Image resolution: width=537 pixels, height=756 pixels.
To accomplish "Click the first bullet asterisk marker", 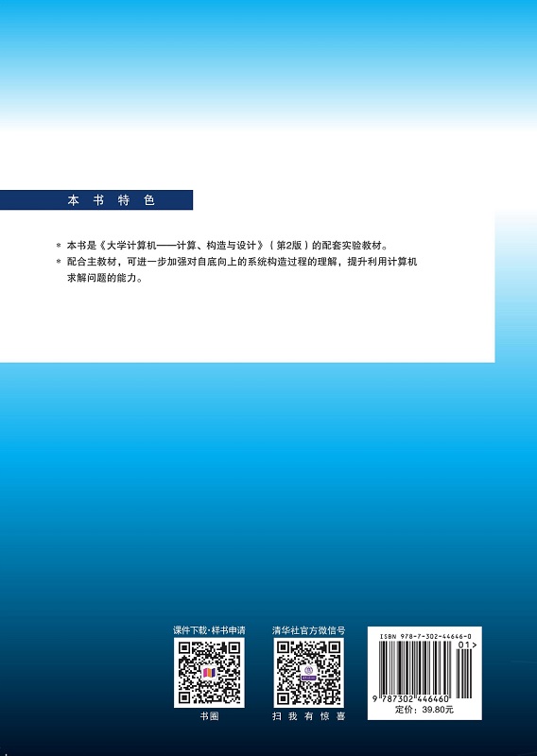I will [x=59, y=246].
